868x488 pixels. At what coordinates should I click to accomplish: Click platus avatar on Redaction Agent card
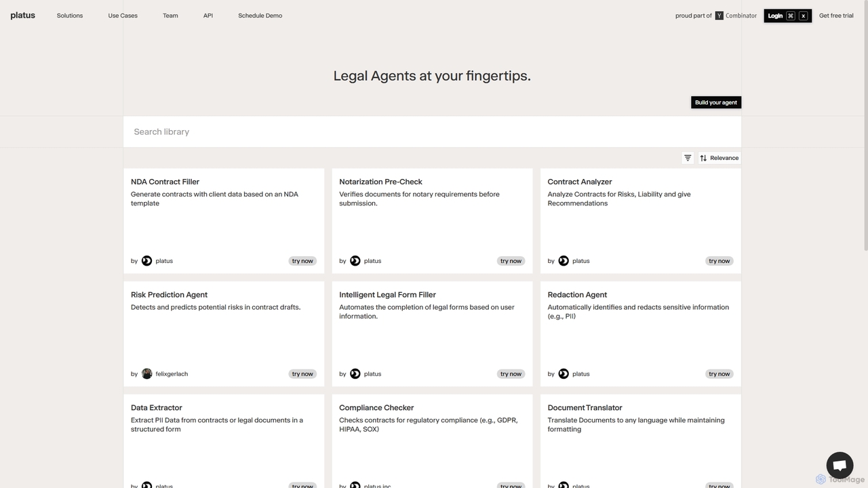click(564, 373)
